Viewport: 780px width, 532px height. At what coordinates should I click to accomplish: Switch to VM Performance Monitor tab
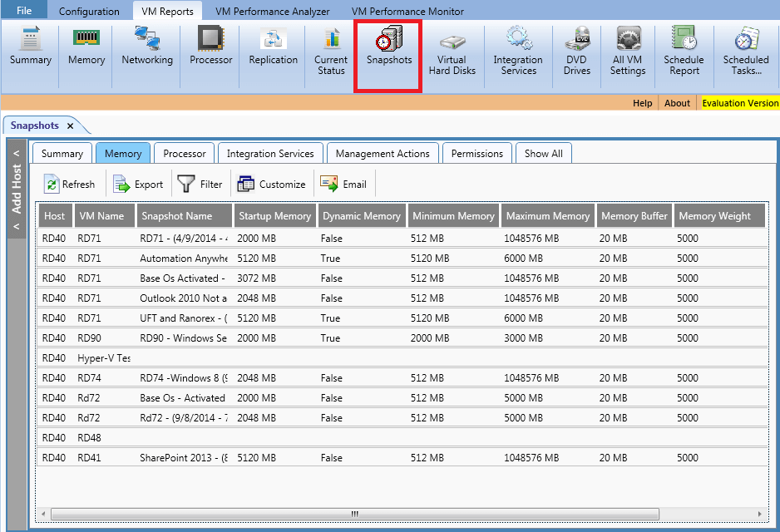coord(407,11)
